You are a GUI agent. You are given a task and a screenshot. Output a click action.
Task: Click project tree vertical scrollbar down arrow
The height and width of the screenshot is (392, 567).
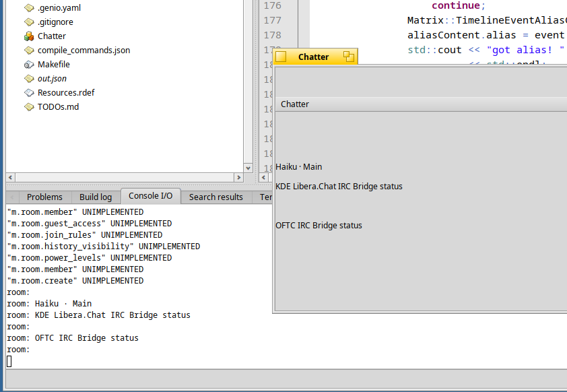click(248, 168)
